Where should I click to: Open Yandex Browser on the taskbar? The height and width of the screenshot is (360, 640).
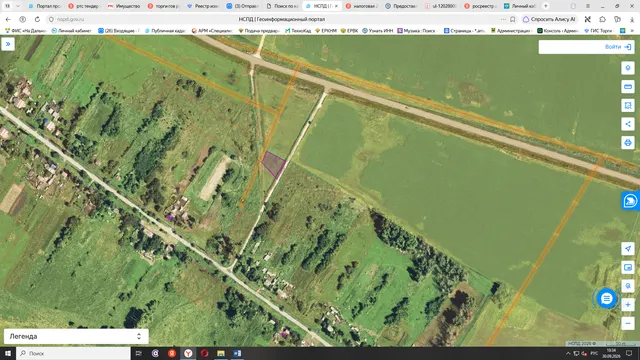pos(188,353)
